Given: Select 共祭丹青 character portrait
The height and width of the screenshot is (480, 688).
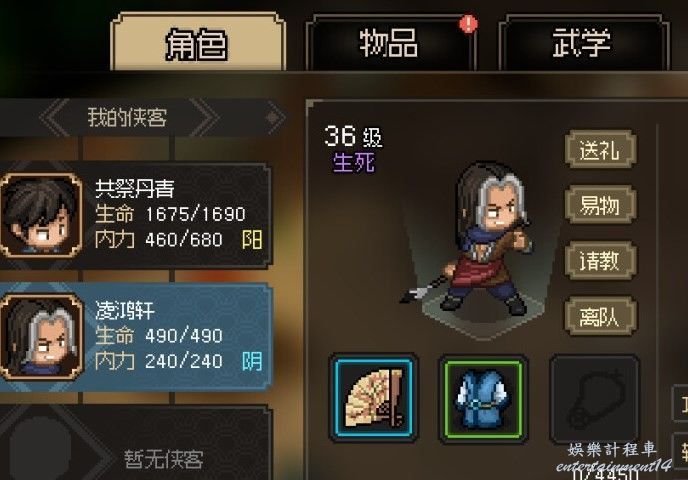Looking at the screenshot, I should [41, 215].
